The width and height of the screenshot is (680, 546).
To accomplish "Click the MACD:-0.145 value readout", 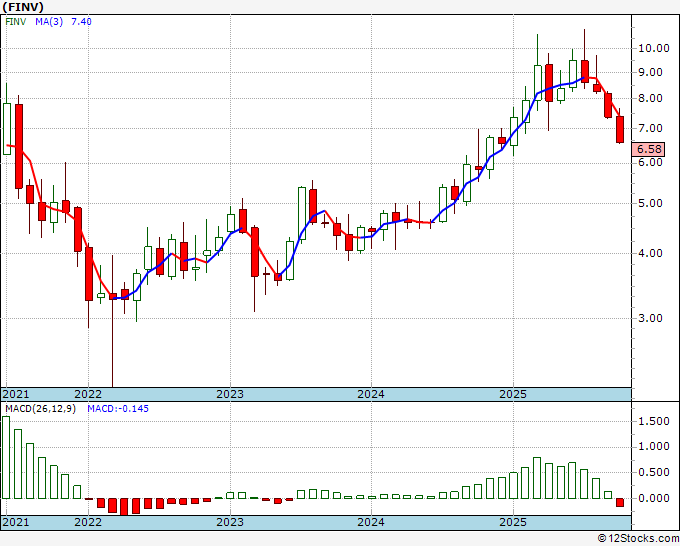I will coord(118,409).
